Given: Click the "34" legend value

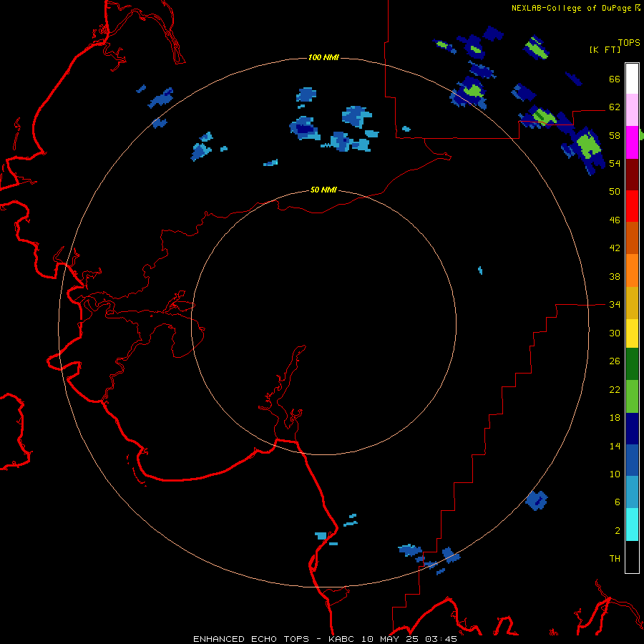Looking at the screenshot, I should pyautogui.click(x=615, y=305).
